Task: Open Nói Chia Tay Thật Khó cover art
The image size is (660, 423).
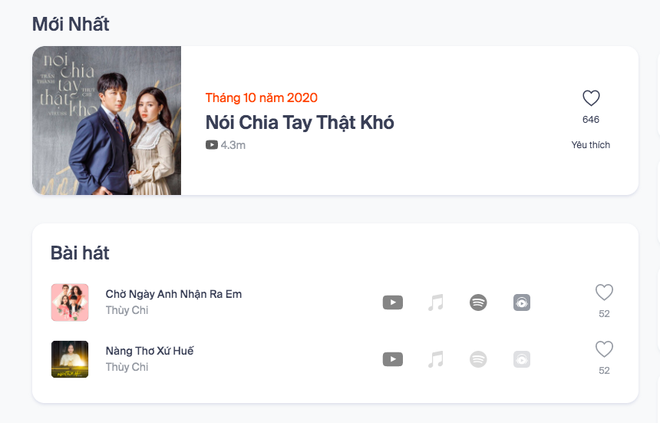Action: click(106, 120)
